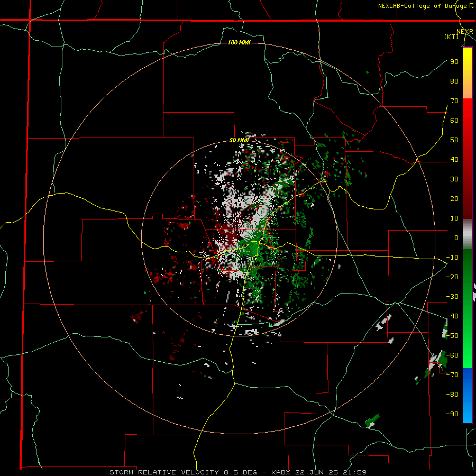Click the -90 value on velocity scale

click(x=452, y=414)
